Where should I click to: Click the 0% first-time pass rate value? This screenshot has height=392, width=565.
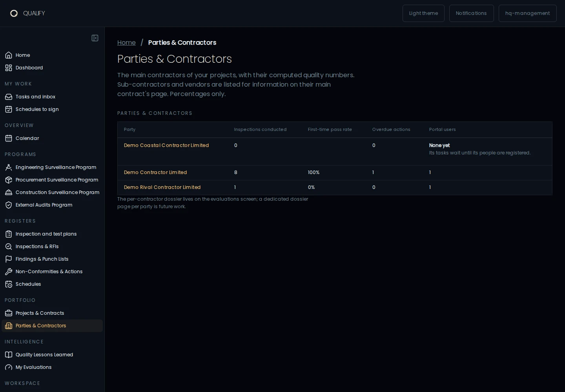[312, 187]
